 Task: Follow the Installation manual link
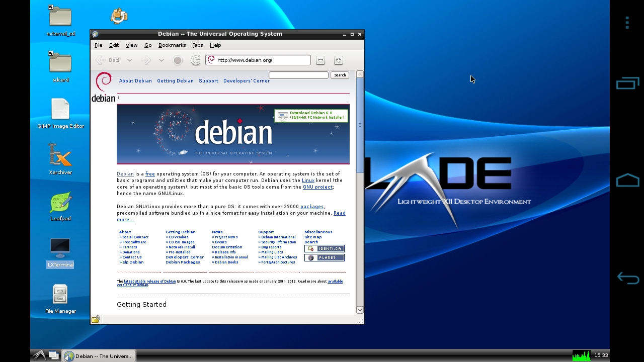click(x=231, y=257)
